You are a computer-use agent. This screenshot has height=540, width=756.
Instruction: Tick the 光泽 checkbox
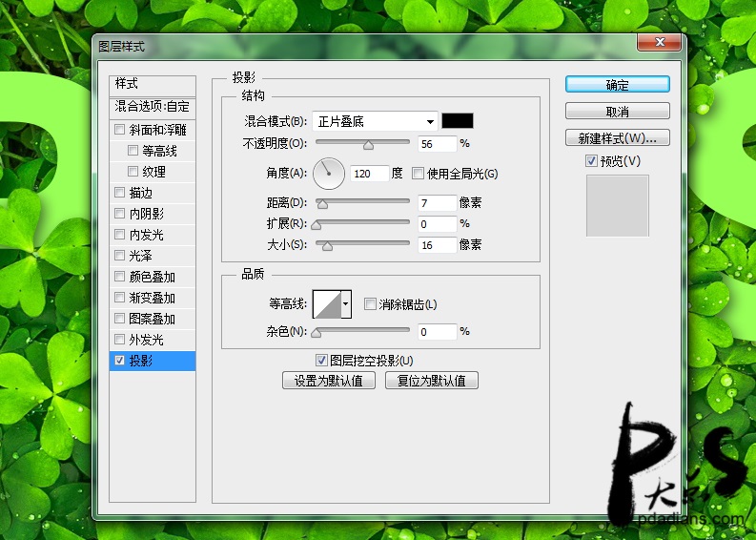click(119, 256)
